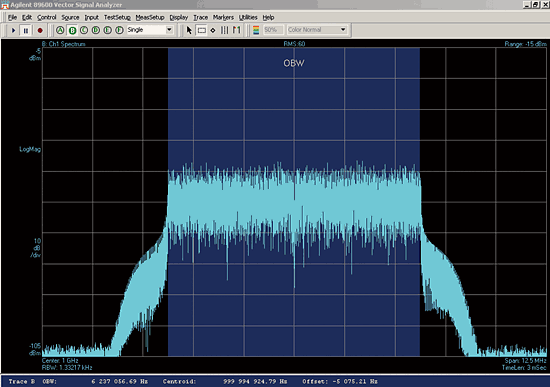Open the Utilities menu
The image size is (550, 387).
click(x=248, y=17)
